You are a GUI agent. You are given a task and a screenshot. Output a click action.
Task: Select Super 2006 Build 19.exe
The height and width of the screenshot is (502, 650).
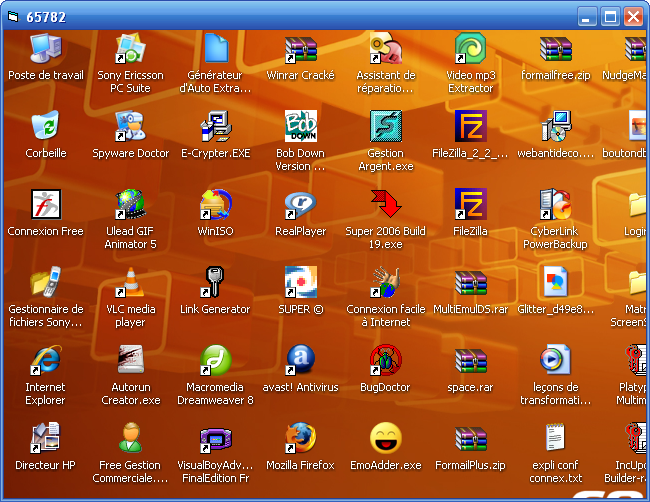pos(386,204)
